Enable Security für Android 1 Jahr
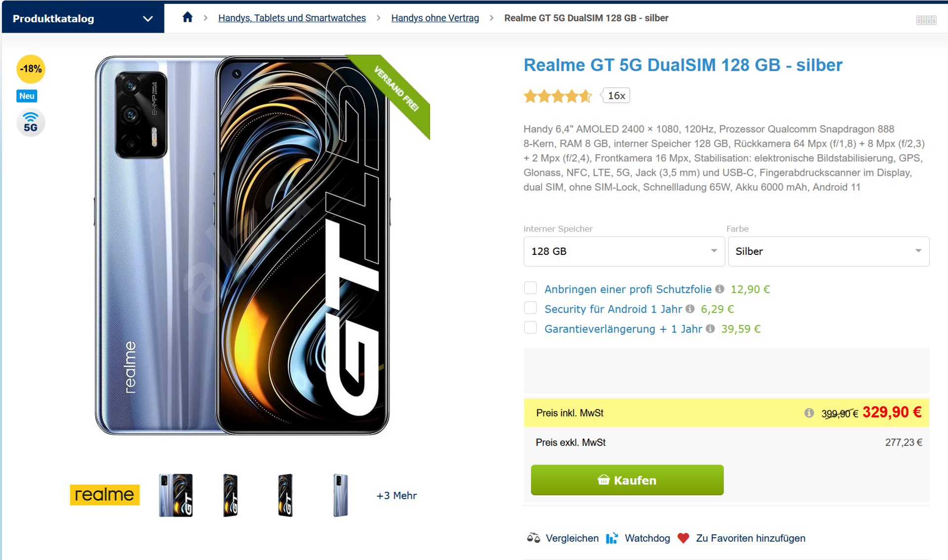Screen dimensions: 948x560 click(530, 308)
